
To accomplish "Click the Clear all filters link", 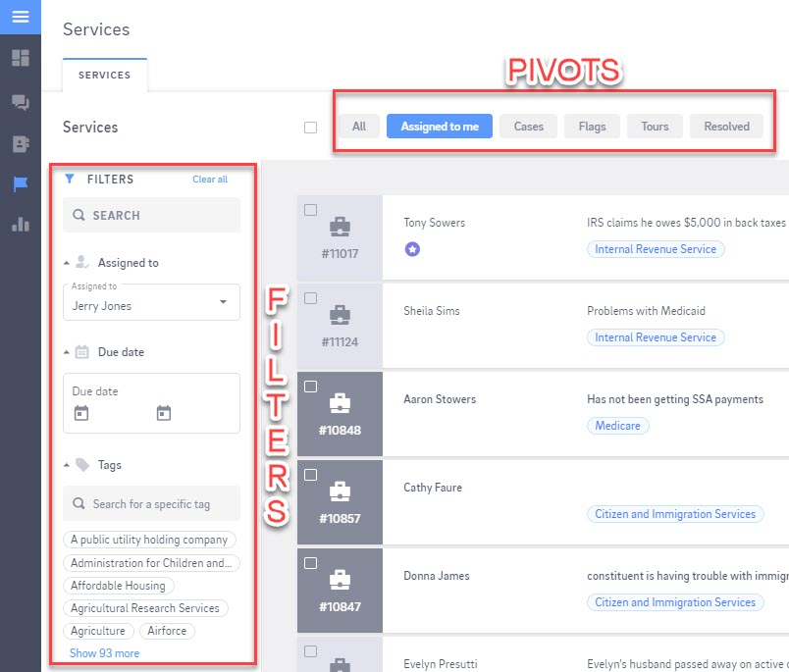I will pyautogui.click(x=210, y=180).
